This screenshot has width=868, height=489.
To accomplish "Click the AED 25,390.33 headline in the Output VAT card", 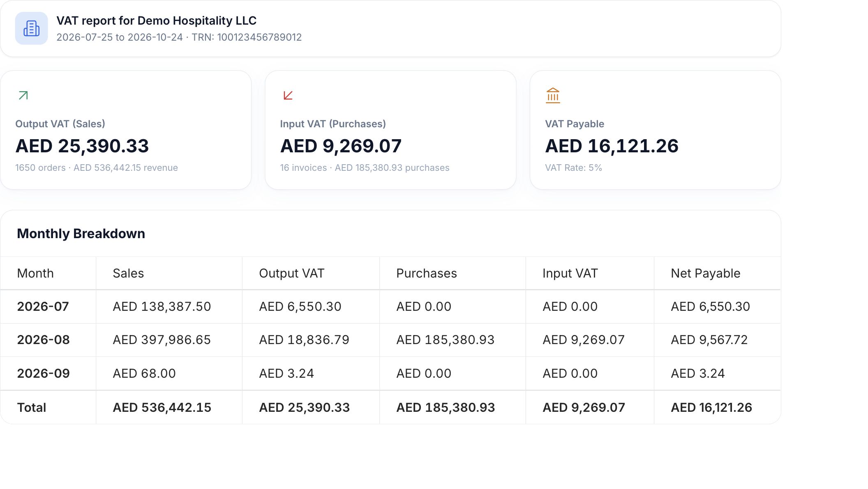I will pyautogui.click(x=82, y=146).
